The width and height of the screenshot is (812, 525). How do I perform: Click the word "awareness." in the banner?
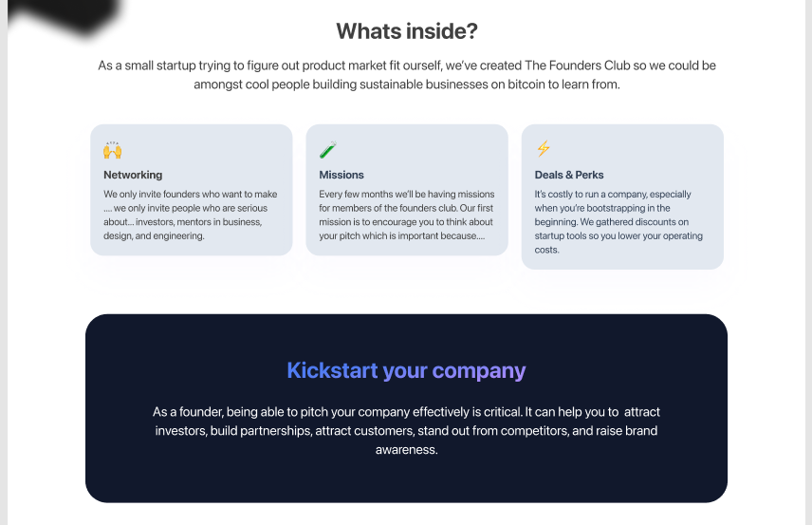pos(407,450)
